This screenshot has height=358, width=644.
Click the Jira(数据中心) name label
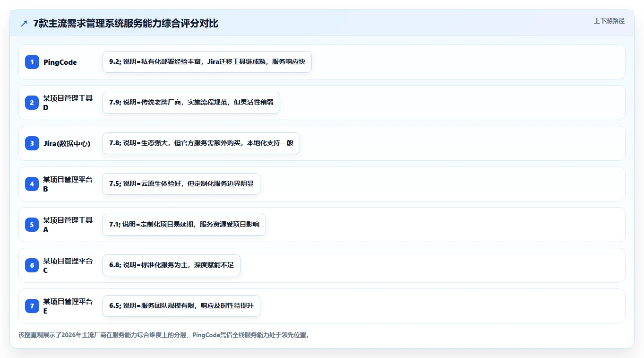[x=67, y=143]
